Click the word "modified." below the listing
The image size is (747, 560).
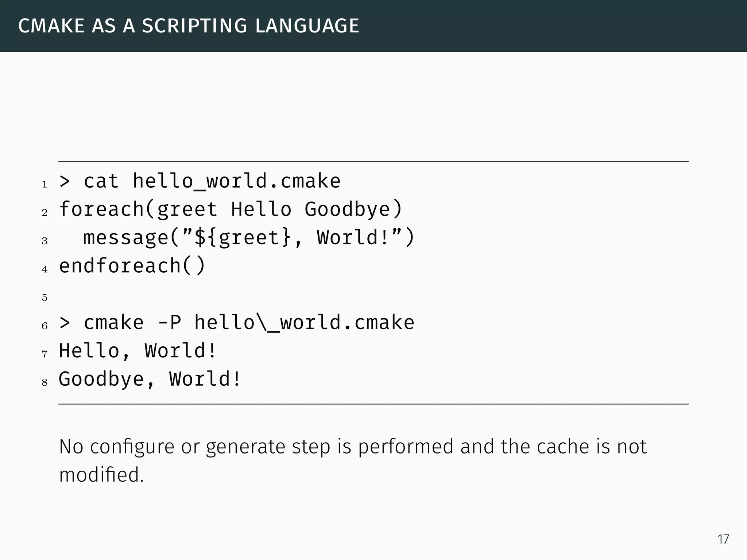tap(101, 475)
